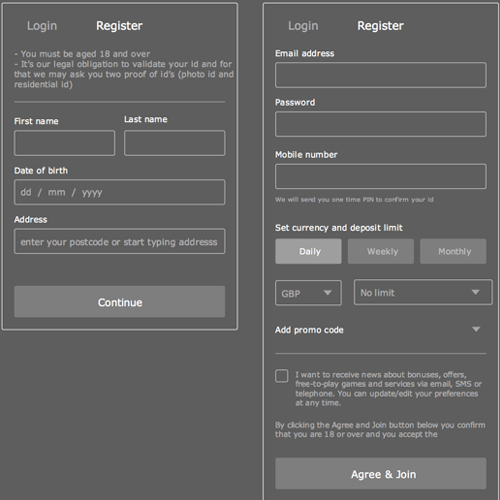Focus the First name field
This screenshot has height=500, width=500.
64,143
